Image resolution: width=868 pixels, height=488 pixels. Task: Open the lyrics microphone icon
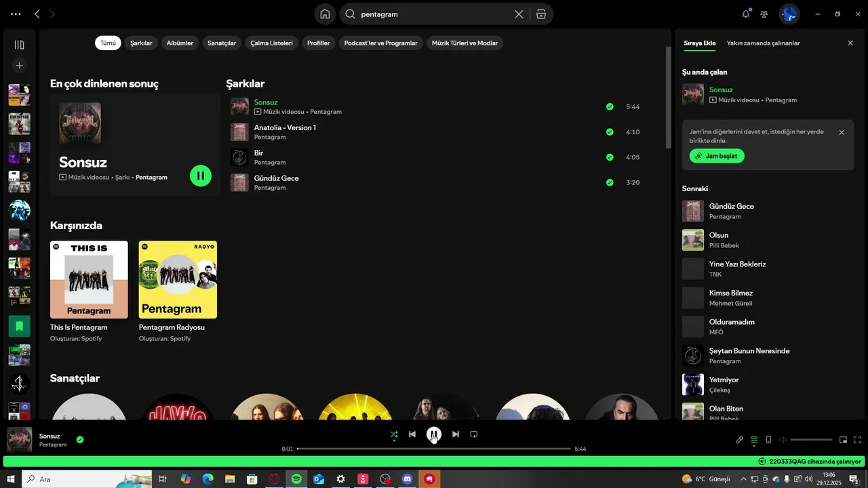pos(740,440)
